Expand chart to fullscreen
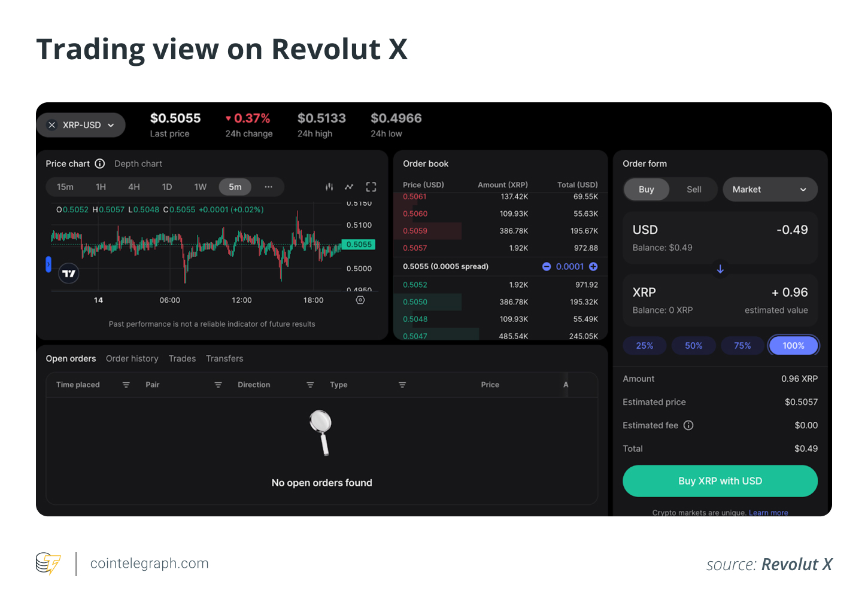The image size is (868, 612). pyautogui.click(x=371, y=187)
